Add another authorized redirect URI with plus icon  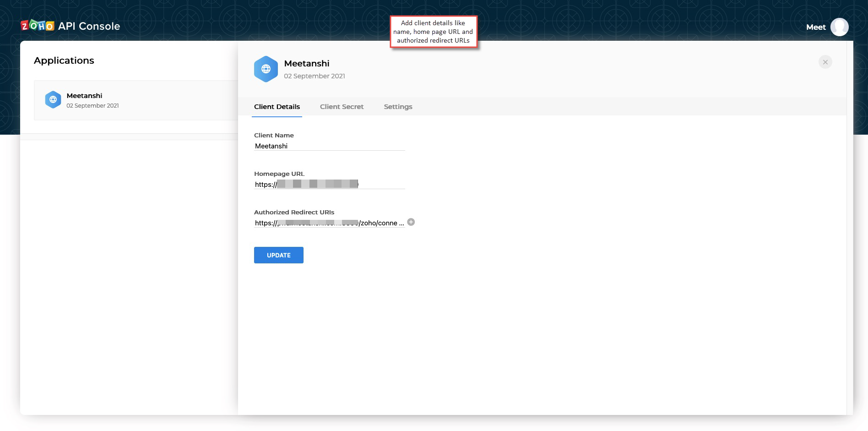pyautogui.click(x=411, y=222)
